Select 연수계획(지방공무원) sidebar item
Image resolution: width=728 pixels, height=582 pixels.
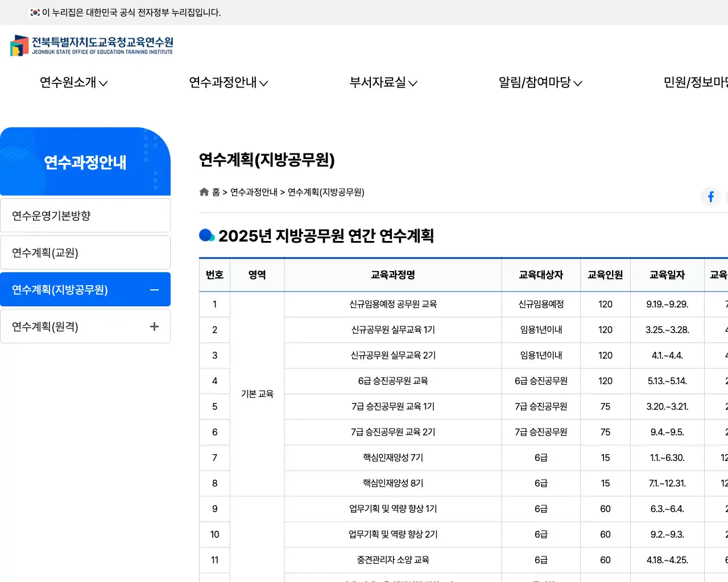click(x=85, y=289)
